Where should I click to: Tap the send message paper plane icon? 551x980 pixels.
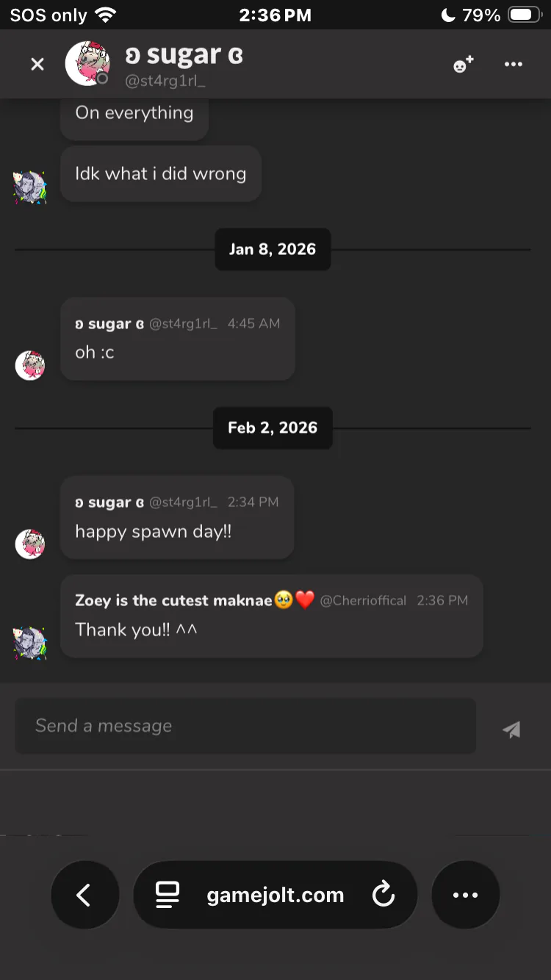pos(511,729)
